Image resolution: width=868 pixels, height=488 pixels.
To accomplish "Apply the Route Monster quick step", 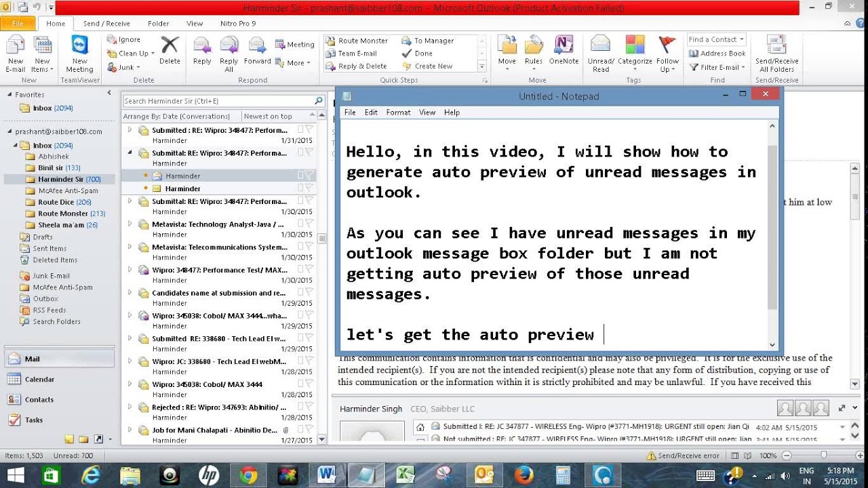I will tap(357, 41).
